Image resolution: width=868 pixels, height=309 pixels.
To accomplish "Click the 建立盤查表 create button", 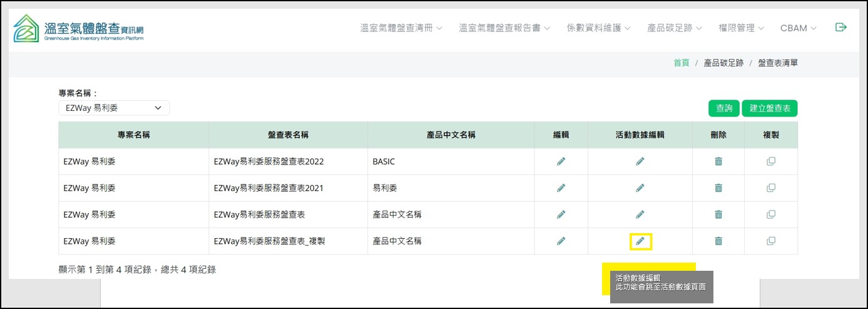I will [x=769, y=108].
